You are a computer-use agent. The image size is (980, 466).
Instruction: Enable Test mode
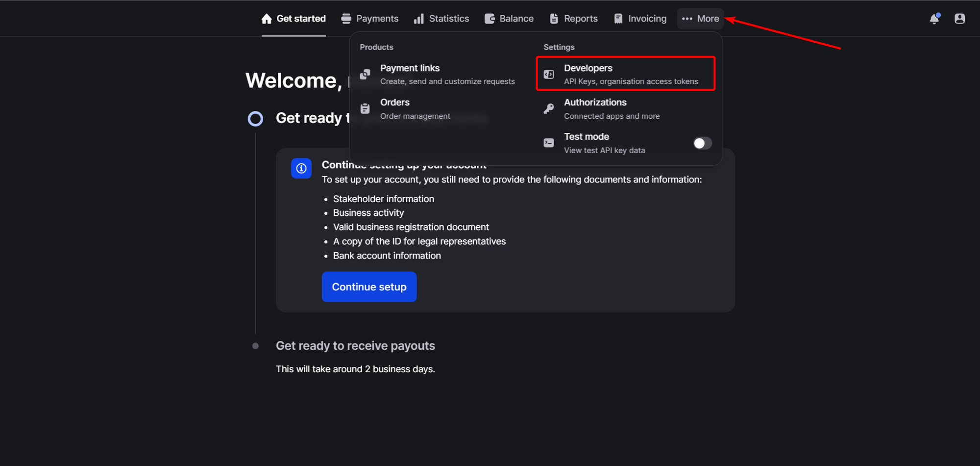coord(702,143)
